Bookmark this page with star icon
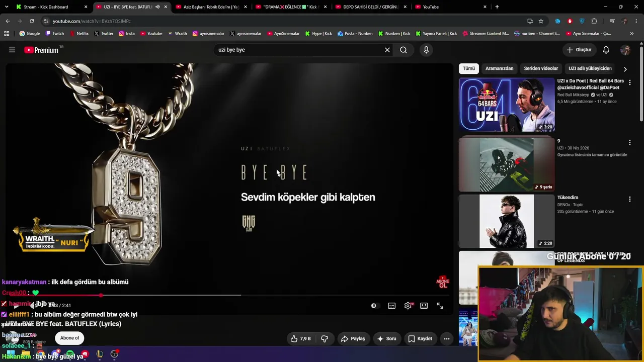This screenshot has height=362, width=644. 541,21
